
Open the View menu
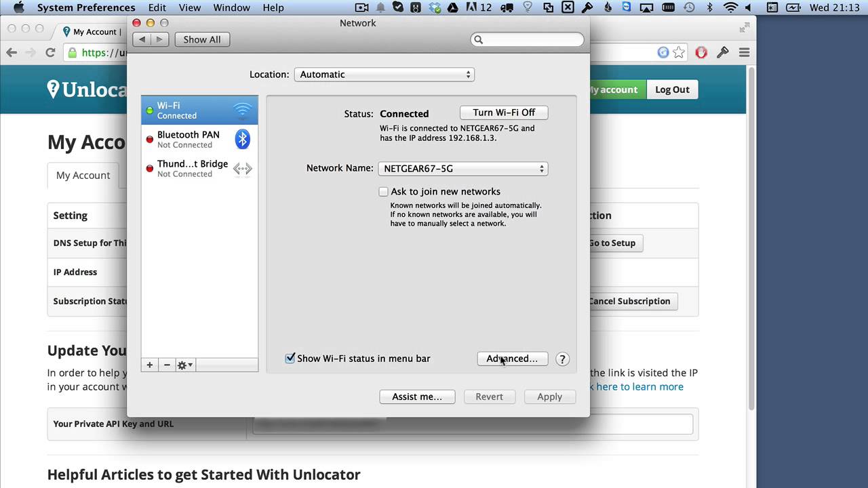click(190, 7)
